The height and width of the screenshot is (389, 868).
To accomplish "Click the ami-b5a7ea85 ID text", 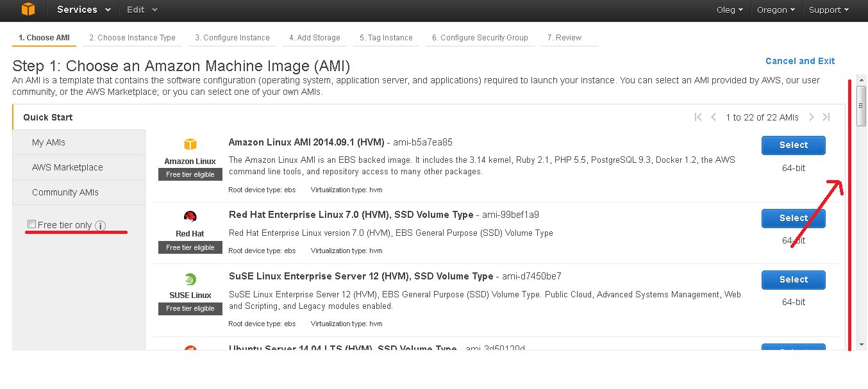I will point(423,142).
